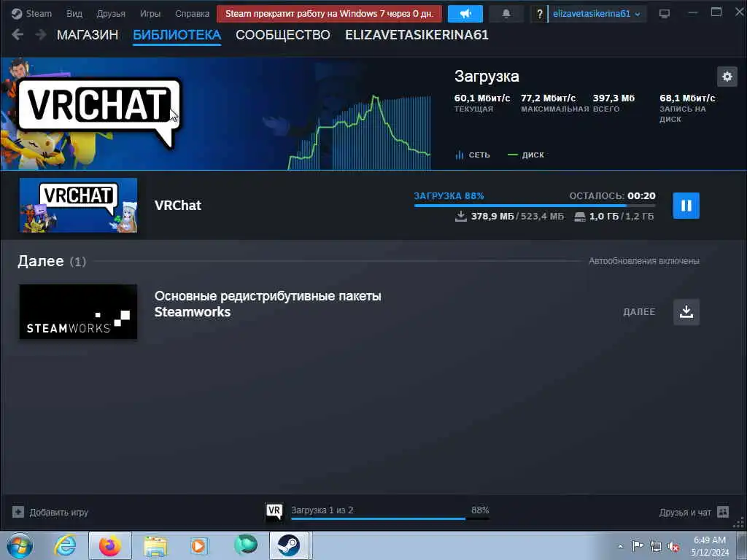Open Друзья и чат
Screen dimensions: 747x560
coord(684,513)
